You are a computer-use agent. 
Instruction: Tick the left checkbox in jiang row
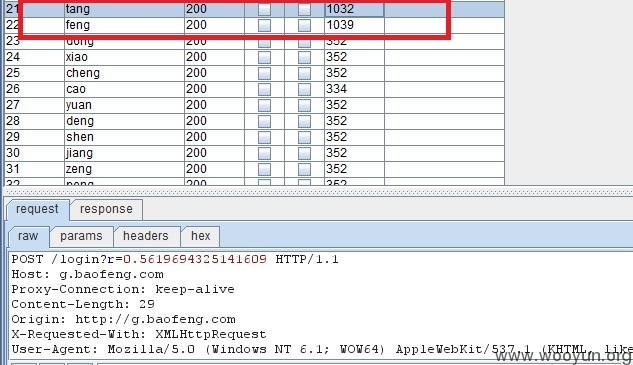pyautogui.click(x=264, y=153)
